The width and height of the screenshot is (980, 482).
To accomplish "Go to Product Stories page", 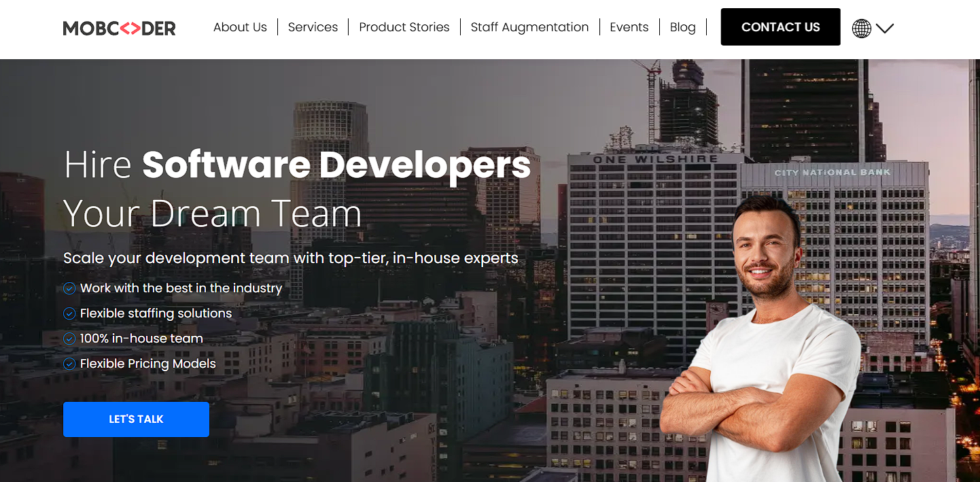I will [x=404, y=27].
